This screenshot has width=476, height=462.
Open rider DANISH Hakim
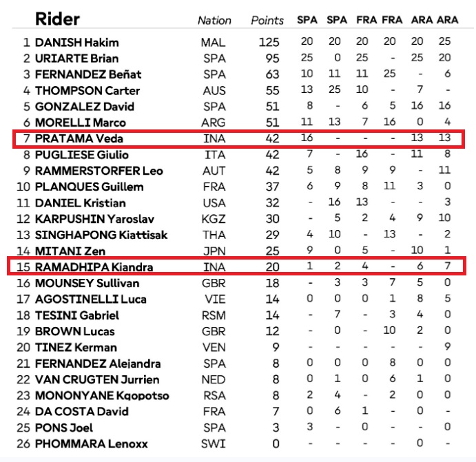(76, 43)
